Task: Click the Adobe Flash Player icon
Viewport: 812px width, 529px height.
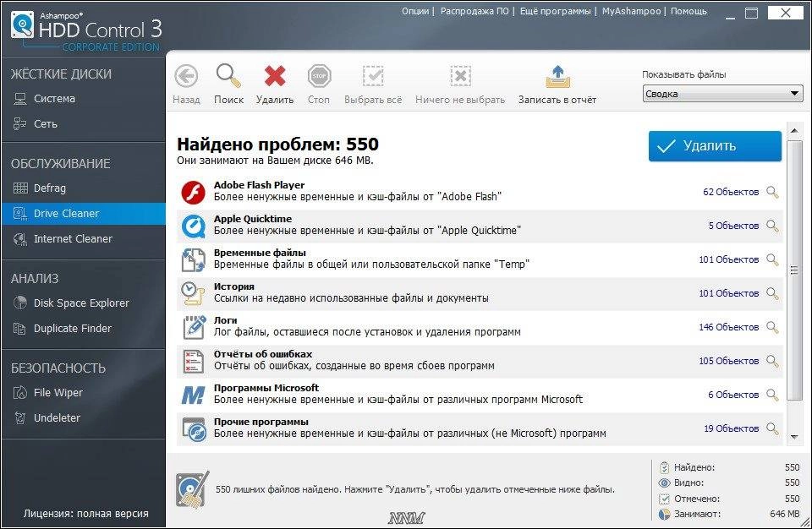Action: click(193, 192)
